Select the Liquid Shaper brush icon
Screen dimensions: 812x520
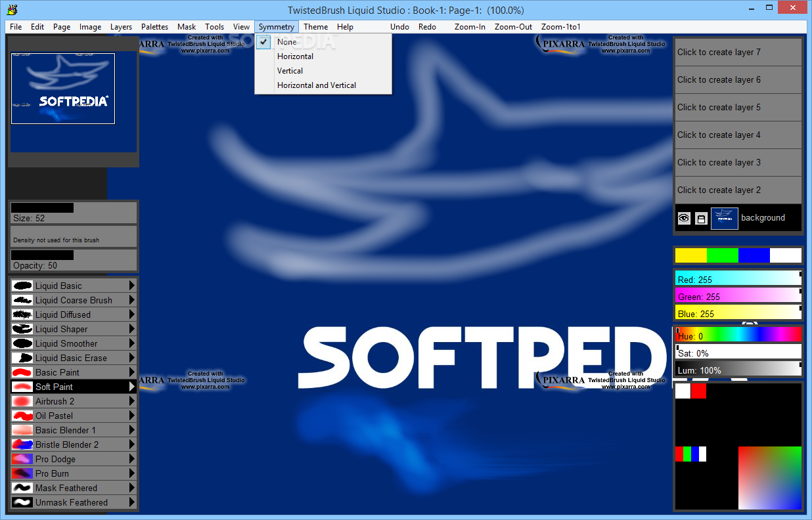pos(22,329)
